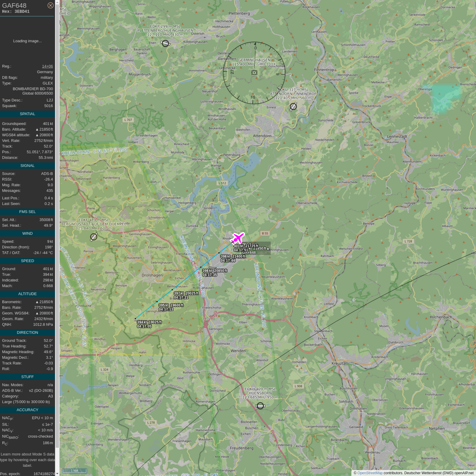Viewport: 476px width, 476px height.
Task: Click the Germinghausen VOR center symbol
Action: (x=254, y=73)
